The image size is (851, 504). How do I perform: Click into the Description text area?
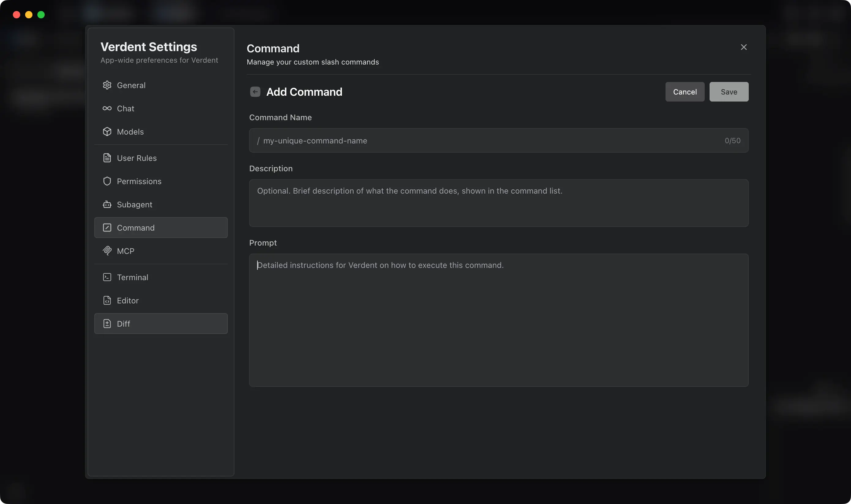(x=499, y=203)
